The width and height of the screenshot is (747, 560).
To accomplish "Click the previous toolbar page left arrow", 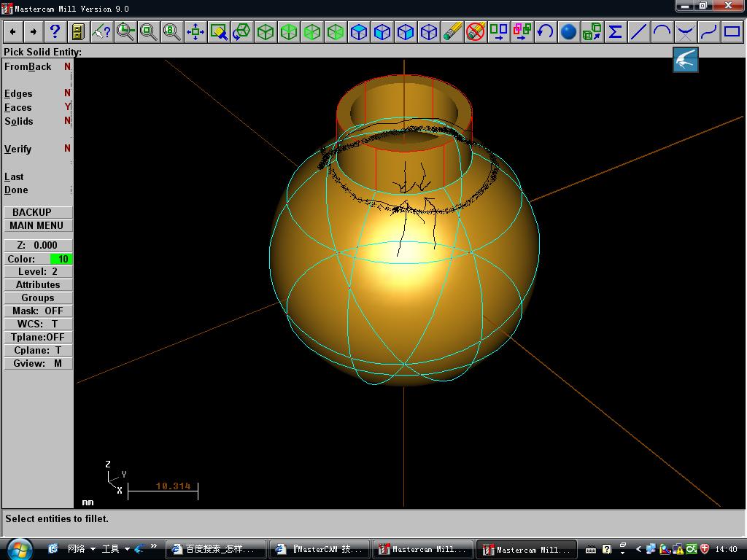I will (13, 32).
